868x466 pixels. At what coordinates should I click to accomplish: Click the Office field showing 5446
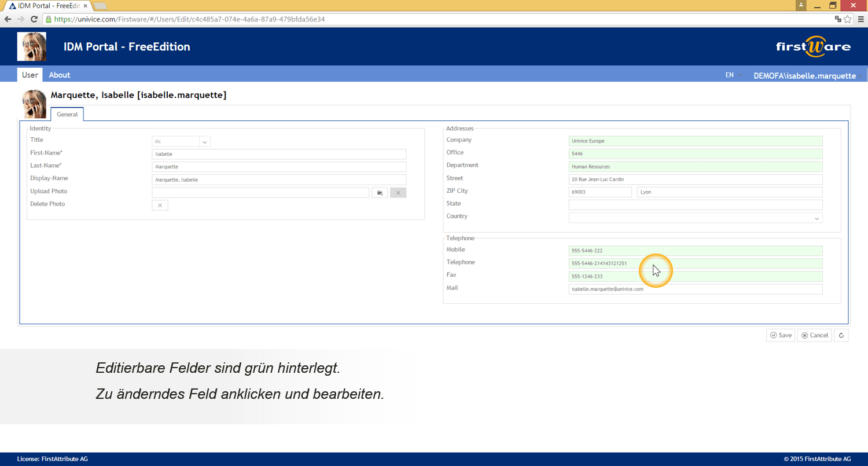696,154
